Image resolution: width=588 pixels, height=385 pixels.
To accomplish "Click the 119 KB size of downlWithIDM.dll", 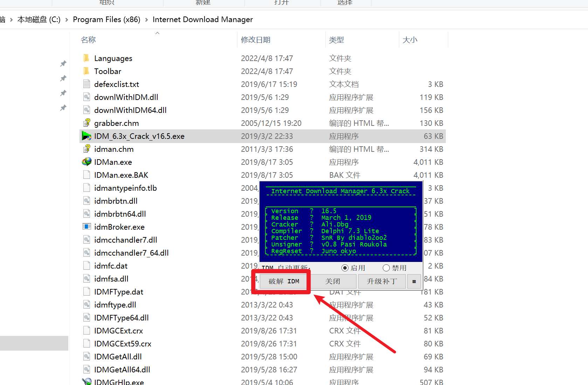I will (431, 97).
